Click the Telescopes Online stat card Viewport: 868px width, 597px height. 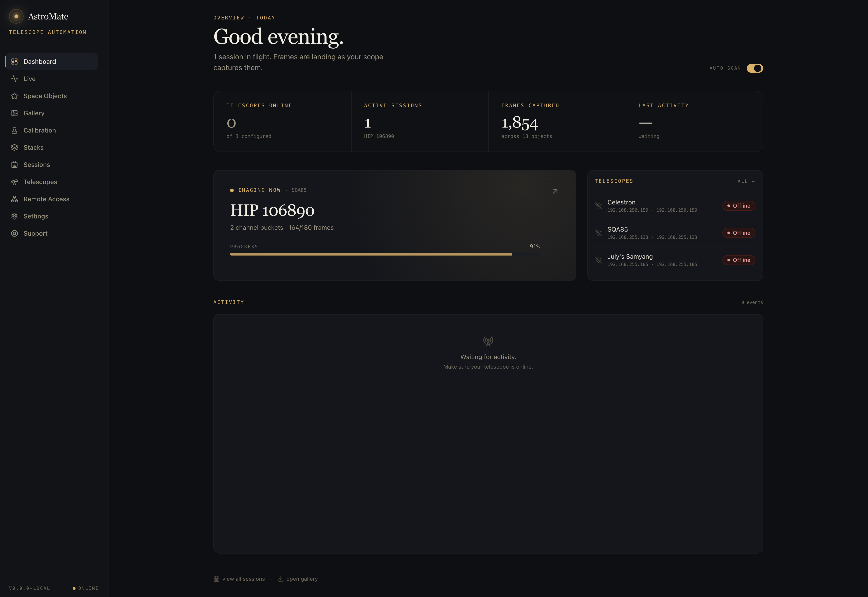click(282, 122)
